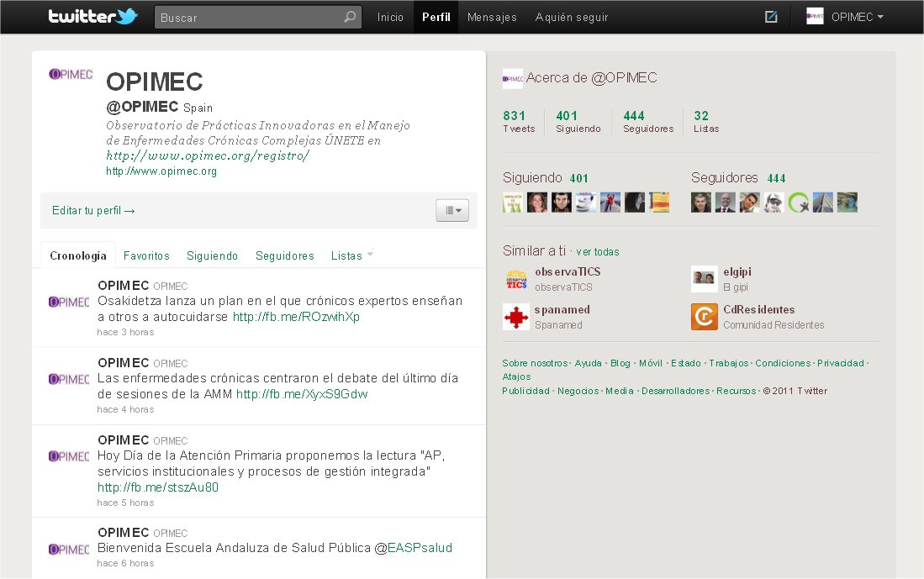Click seventh avatar in Siguiendo row
Image resolution: width=924 pixels, height=579 pixels.
tap(659, 202)
